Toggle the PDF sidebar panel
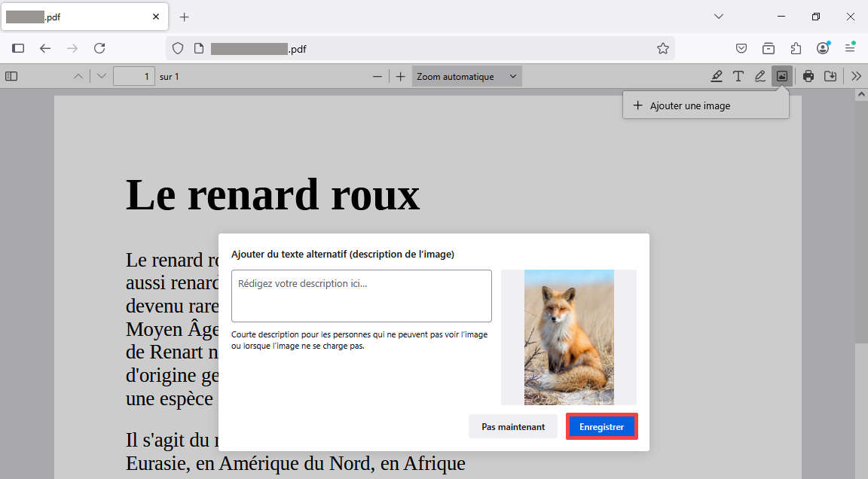The width and height of the screenshot is (868, 479). 11,75
